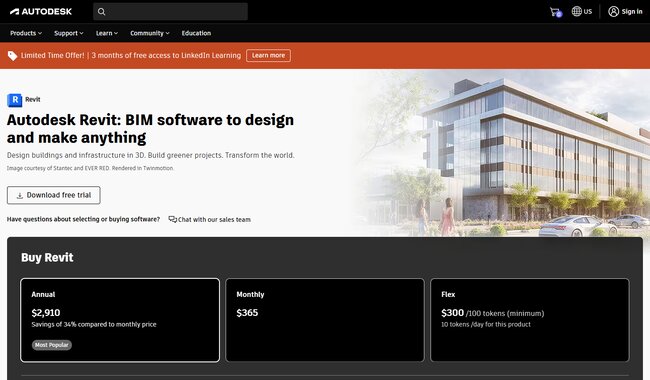Click the Buy Revit heading
This screenshot has height=380, width=650.
pyautogui.click(x=47, y=257)
